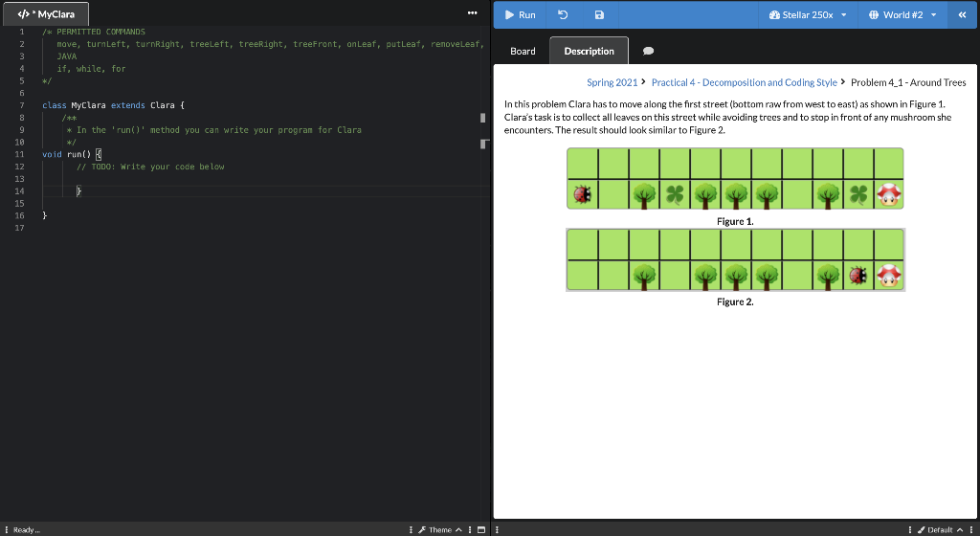Click the Figure 2. caption
This screenshot has width=980, height=536.
point(735,301)
